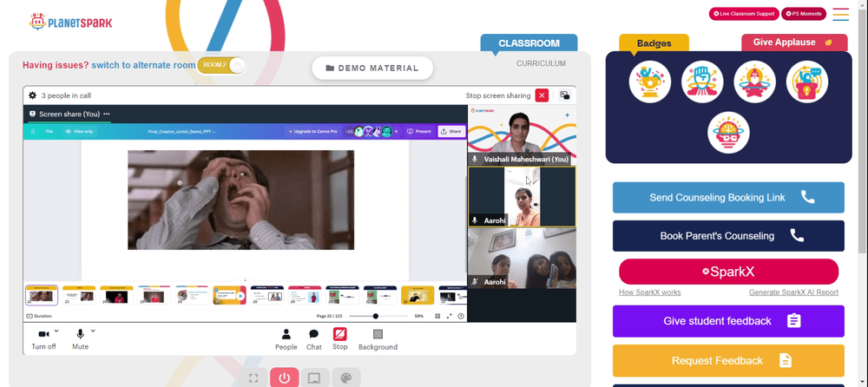
Task: Click the plus icon beside collaborator avatars
Action: click(396, 131)
